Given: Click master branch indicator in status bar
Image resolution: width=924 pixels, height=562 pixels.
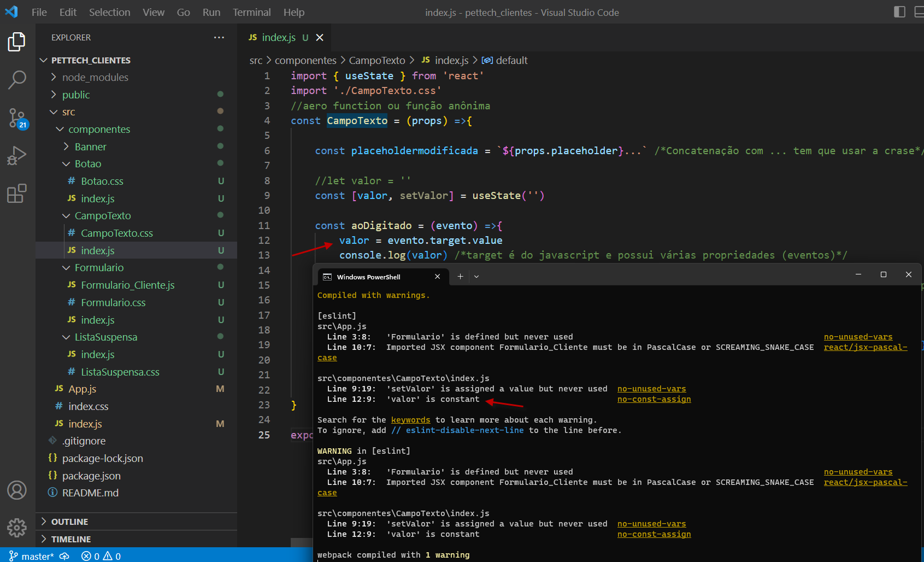Looking at the screenshot, I should (32, 556).
